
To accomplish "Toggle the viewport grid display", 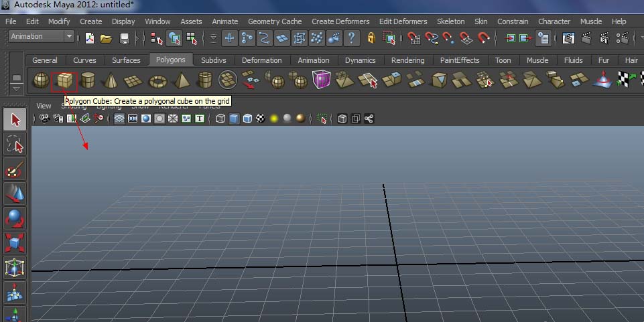I will tap(119, 118).
